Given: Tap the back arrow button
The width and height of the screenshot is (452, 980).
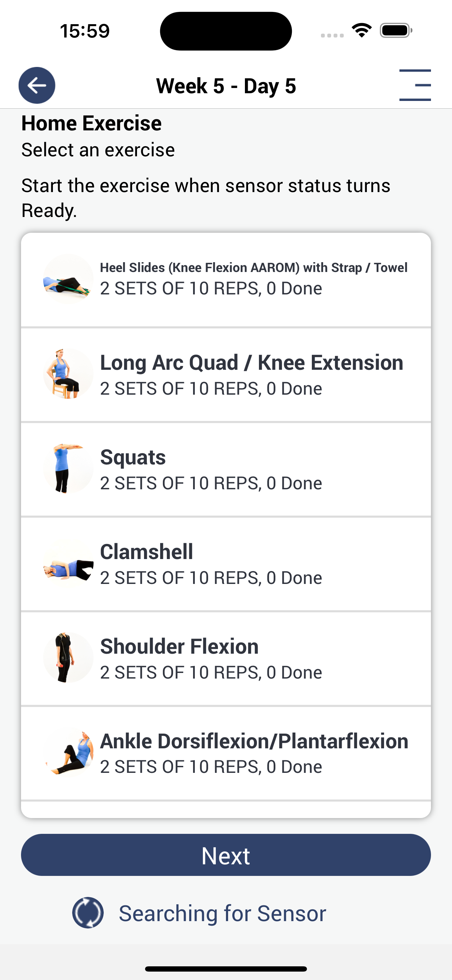Looking at the screenshot, I should point(37,85).
